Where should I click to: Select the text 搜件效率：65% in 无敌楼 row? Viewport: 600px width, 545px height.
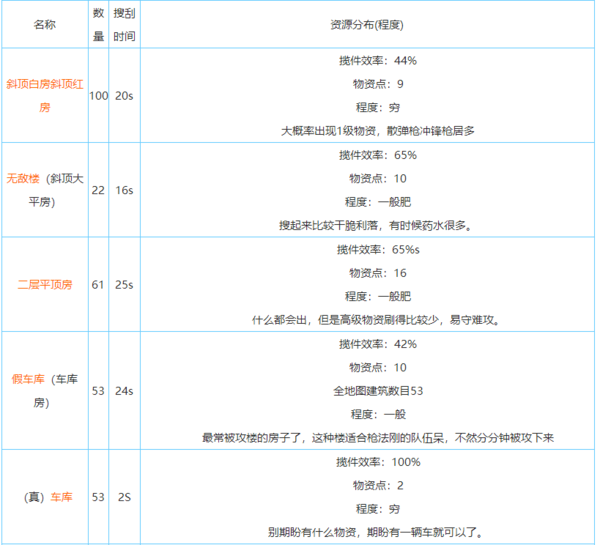click(378, 155)
